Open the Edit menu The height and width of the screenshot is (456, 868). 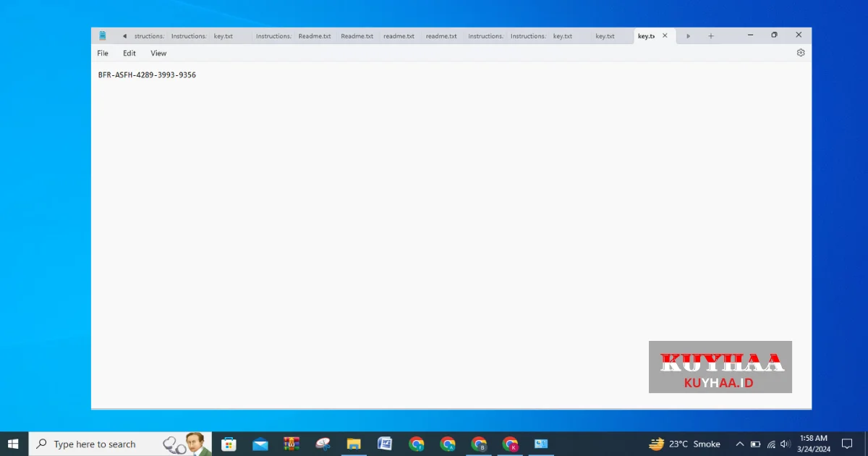pyautogui.click(x=129, y=53)
